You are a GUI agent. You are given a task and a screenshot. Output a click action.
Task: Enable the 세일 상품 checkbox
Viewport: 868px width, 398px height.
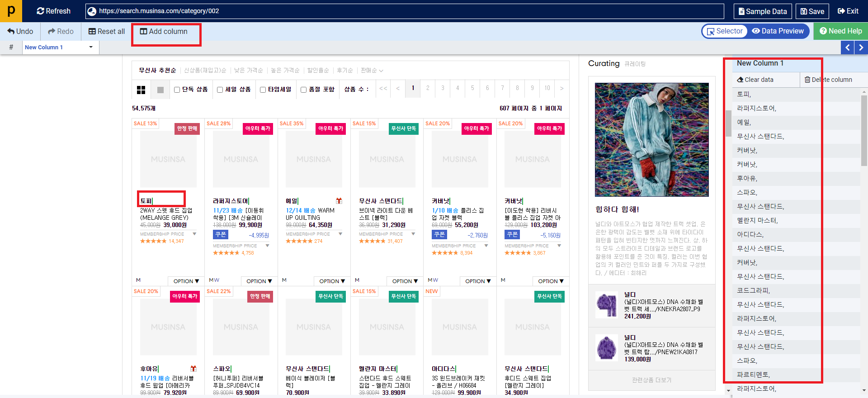[220, 90]
